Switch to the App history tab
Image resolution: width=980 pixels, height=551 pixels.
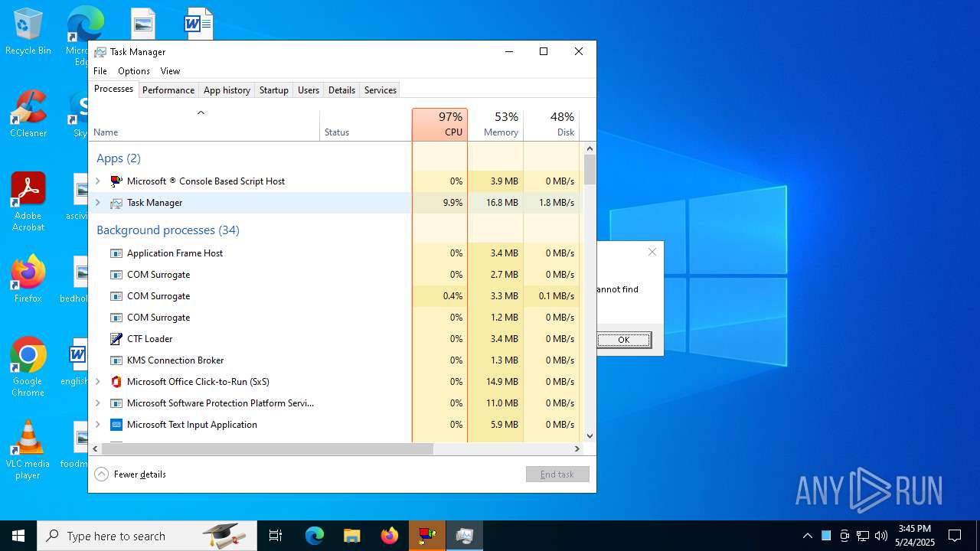pos(227,90)
